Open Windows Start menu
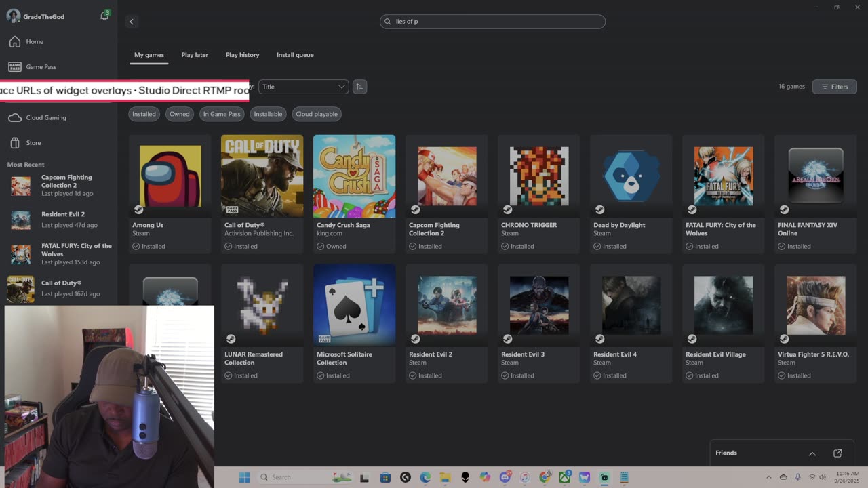The image size is (868, 488). pos(244,477)
